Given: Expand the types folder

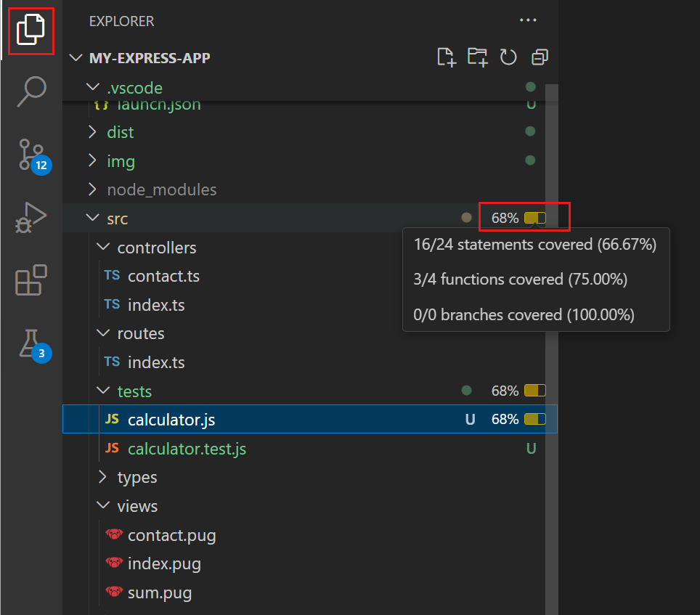Looking at the screenshot, I should point(103,477).
